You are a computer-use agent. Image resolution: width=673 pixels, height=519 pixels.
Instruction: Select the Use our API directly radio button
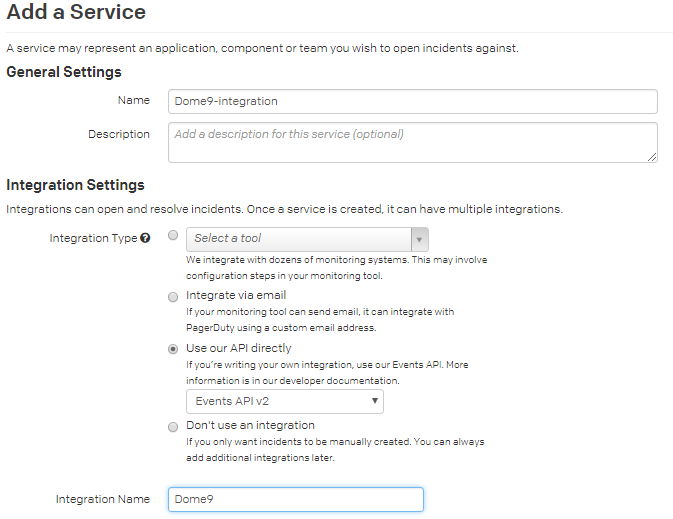173,349
